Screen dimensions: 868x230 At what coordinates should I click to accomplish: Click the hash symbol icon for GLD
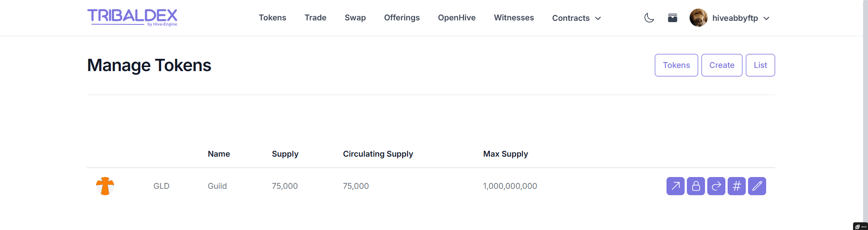click(736, 186)
